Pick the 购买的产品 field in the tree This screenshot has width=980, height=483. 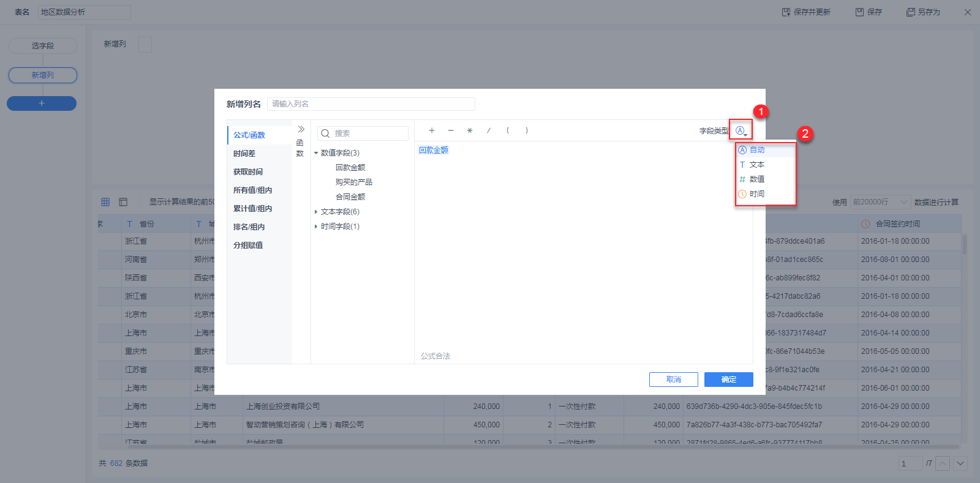(x=354, y=182)
